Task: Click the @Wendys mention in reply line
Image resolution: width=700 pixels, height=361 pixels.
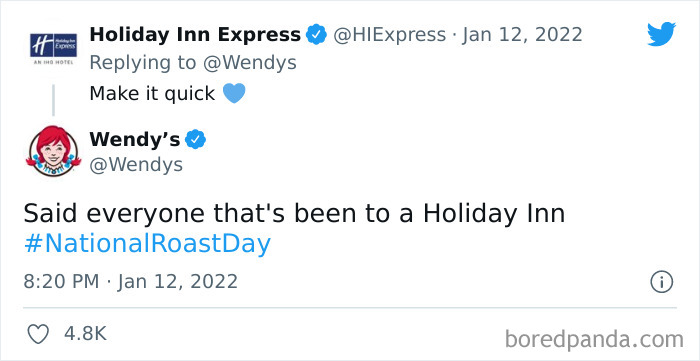Action: tap(250, 63)
